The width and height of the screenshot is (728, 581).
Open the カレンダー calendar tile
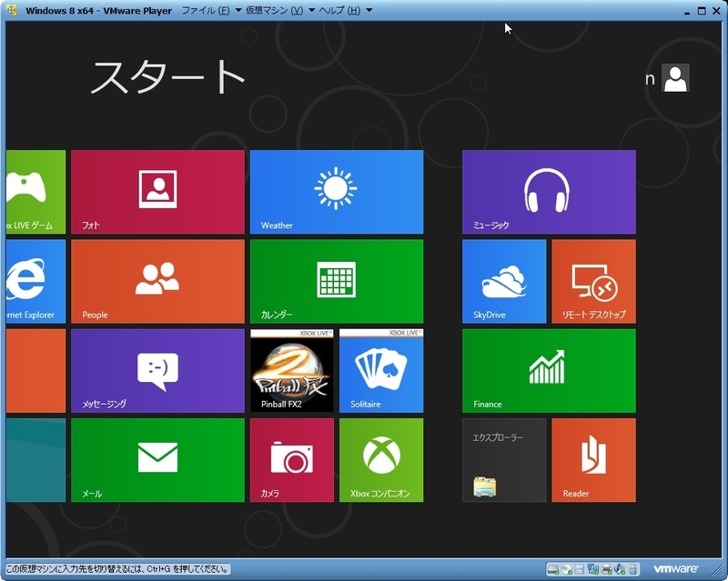tap(337, 281)
